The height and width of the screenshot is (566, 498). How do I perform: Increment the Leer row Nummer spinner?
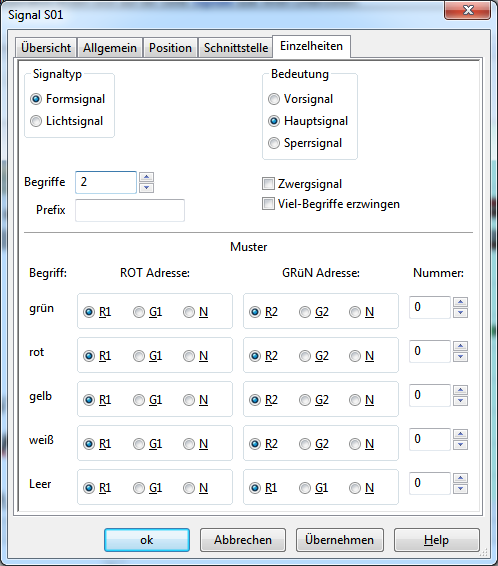460,478
